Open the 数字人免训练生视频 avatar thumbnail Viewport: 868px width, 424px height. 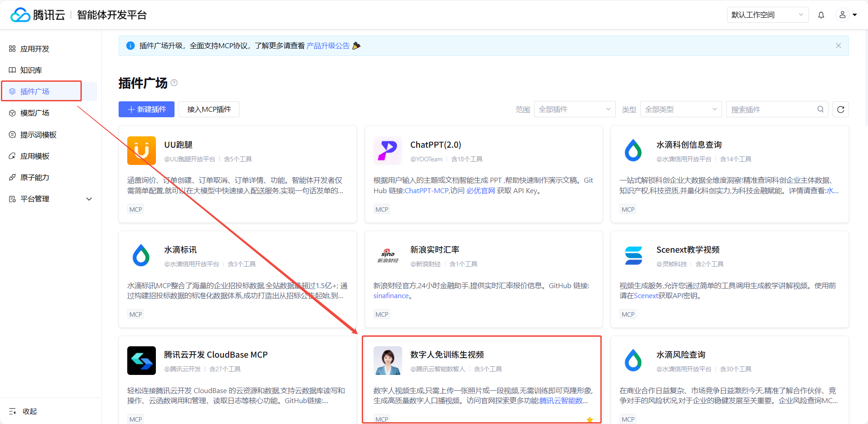[388, 360]
